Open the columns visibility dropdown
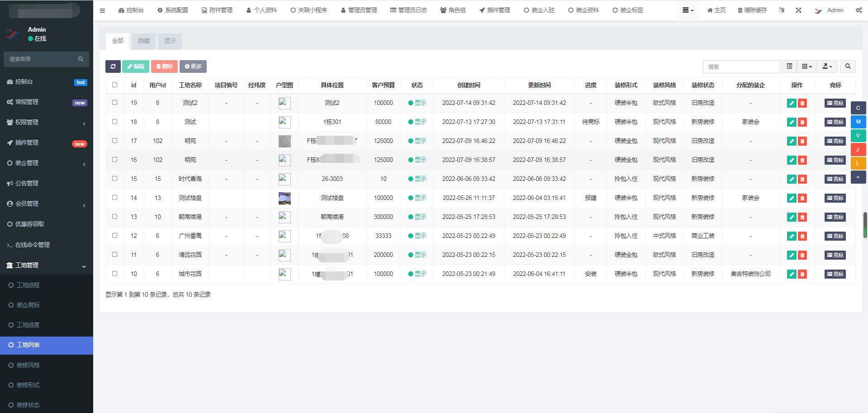 tap(806, 66)
